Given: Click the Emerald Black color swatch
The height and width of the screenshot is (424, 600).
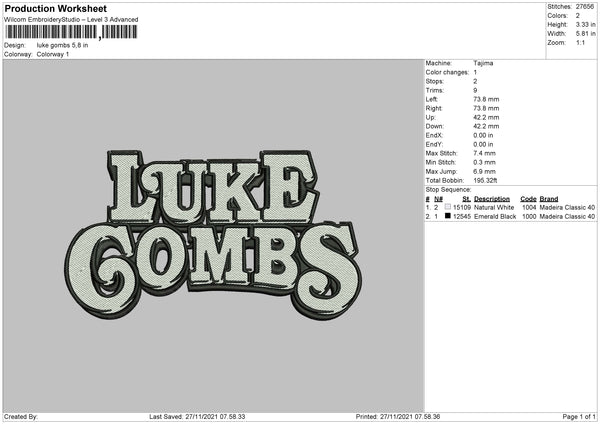Looking at the screenshot, I should tap(448, 216).
